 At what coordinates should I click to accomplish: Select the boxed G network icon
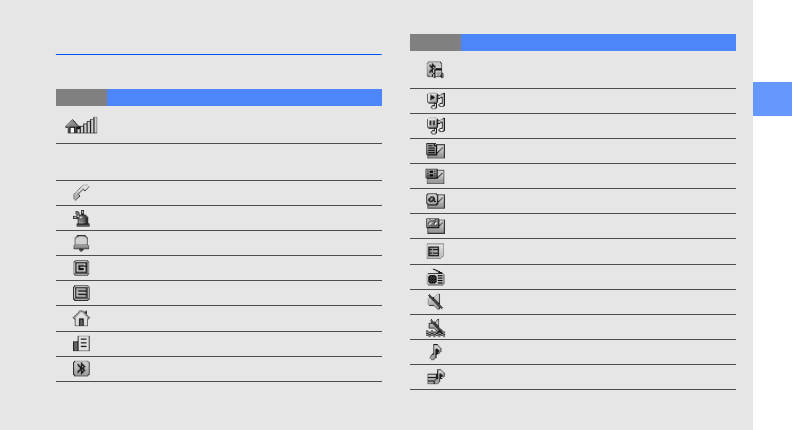tap(81, 268)
